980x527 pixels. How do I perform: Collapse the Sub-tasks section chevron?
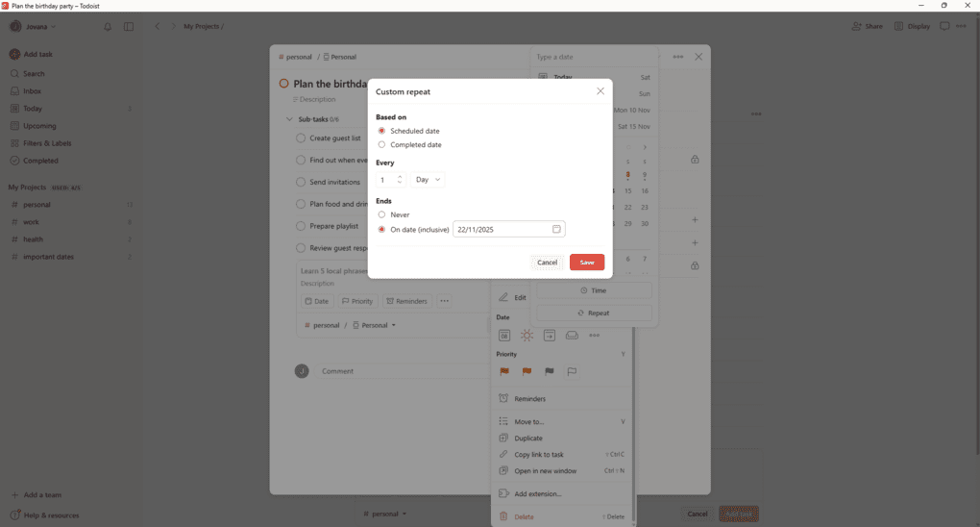click(289, 119)
